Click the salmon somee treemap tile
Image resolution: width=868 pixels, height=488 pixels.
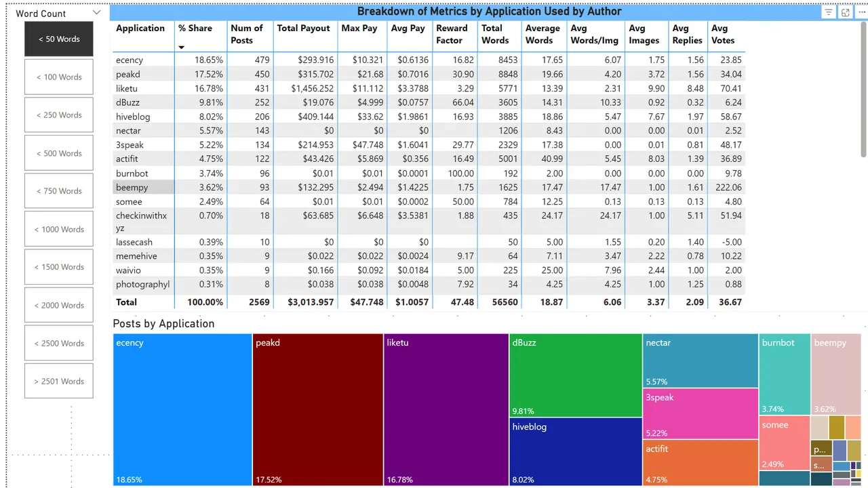tap(785, 443)
